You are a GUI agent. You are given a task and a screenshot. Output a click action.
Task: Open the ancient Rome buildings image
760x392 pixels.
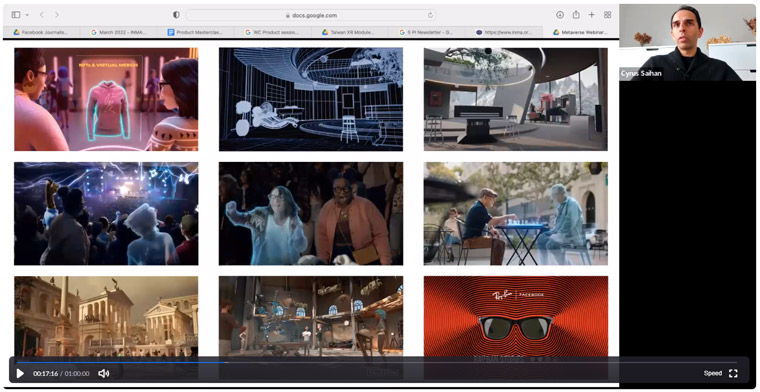[x=106, y=328]
